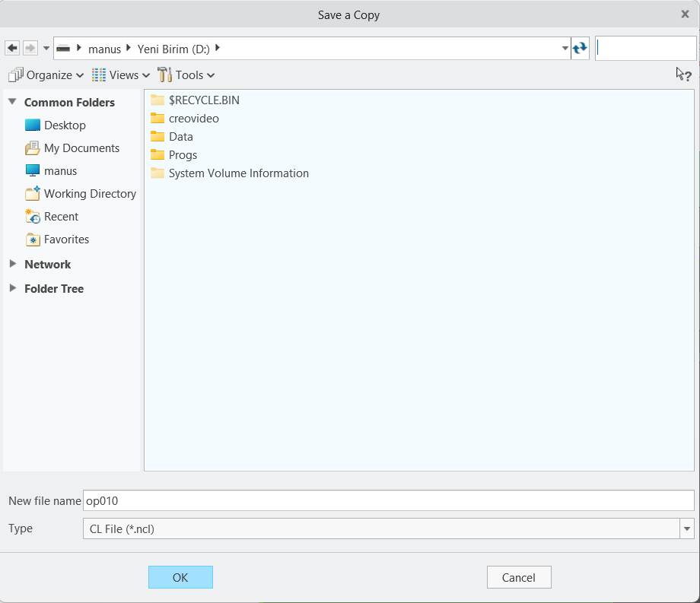Go to Recent locations in sidebar
The height and width of the screenshot is (603, 700).
click(x=61, y=217)
